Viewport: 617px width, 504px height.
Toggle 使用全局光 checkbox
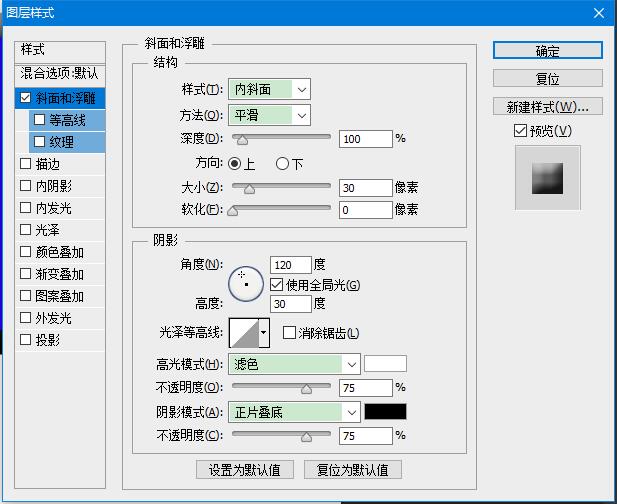[277, 285]
